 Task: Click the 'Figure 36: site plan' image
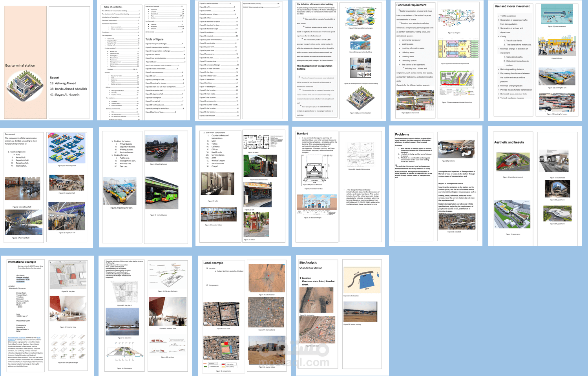click(68, 276)
